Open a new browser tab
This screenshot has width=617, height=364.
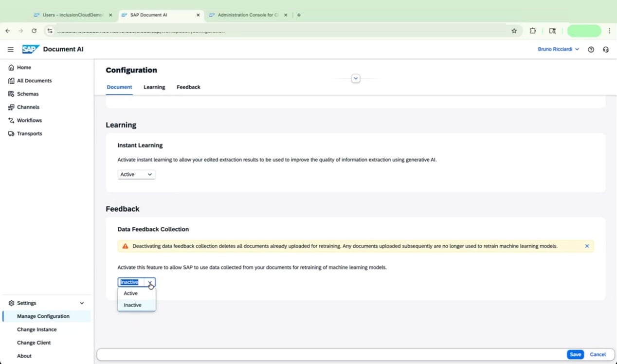[299, 15]
